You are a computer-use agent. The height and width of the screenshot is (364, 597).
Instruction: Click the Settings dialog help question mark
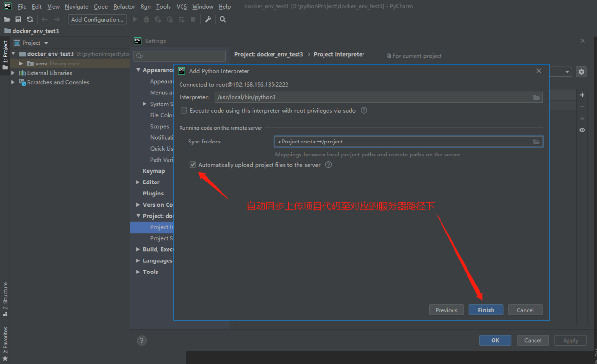point(142,340)
